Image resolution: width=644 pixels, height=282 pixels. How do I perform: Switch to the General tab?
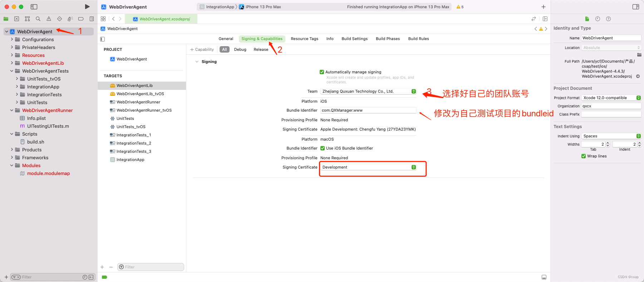(226, 39)
